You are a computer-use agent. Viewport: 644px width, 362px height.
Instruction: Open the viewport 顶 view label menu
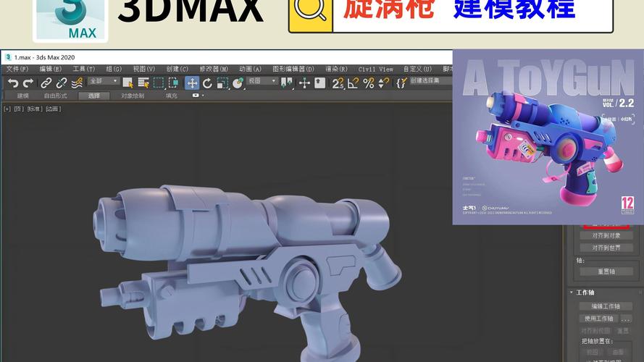point(19,109)
